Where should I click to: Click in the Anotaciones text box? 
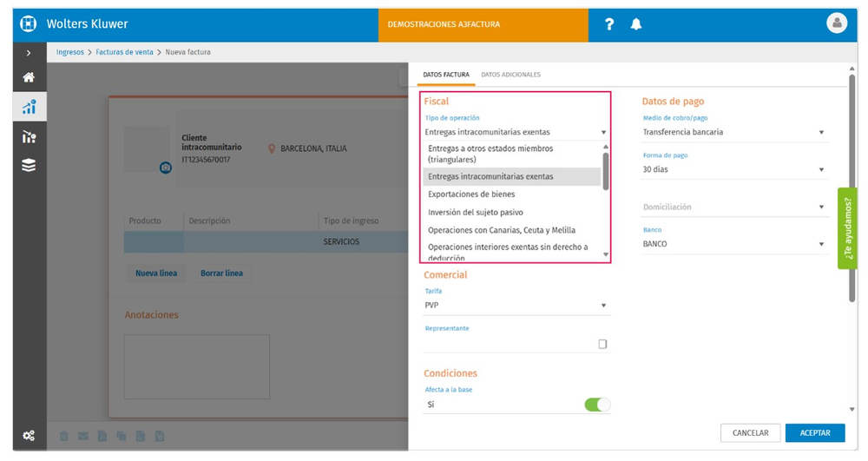(197, 366)
